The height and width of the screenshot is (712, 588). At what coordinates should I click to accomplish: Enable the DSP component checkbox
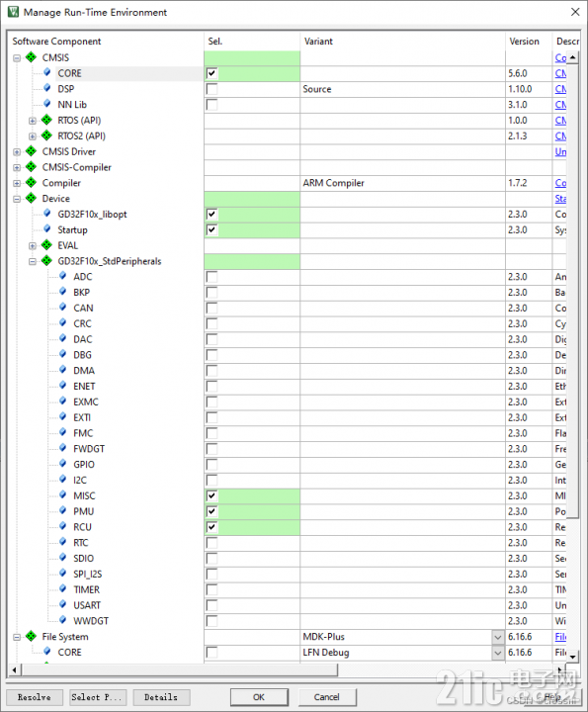(211, 89)
